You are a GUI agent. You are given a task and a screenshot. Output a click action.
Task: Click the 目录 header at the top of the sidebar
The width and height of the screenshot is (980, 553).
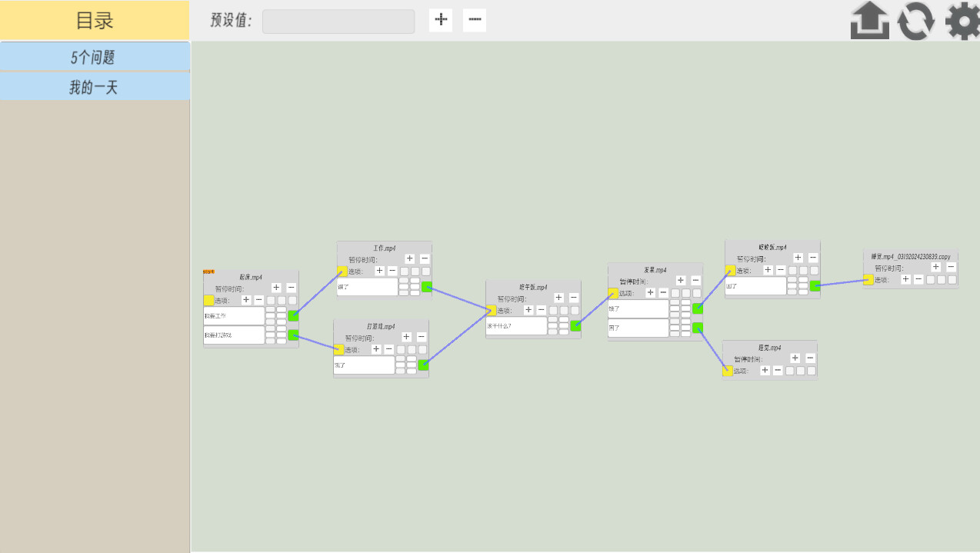click(94, 21)
